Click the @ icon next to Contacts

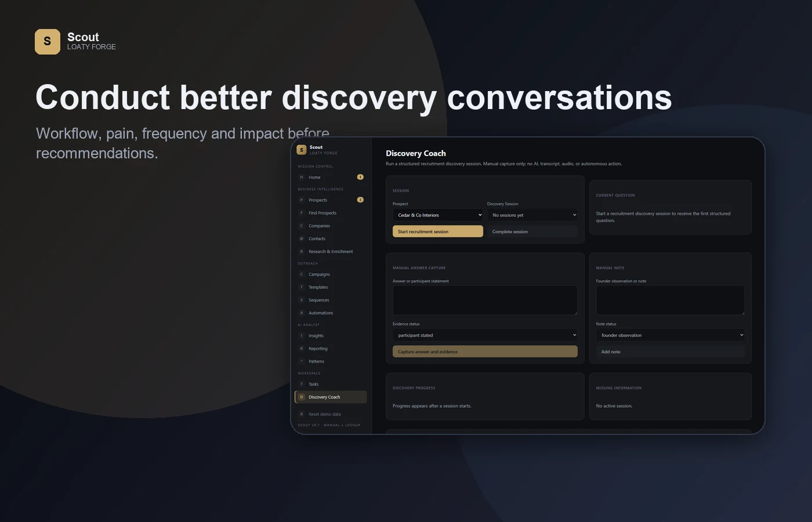pos(302,238)
